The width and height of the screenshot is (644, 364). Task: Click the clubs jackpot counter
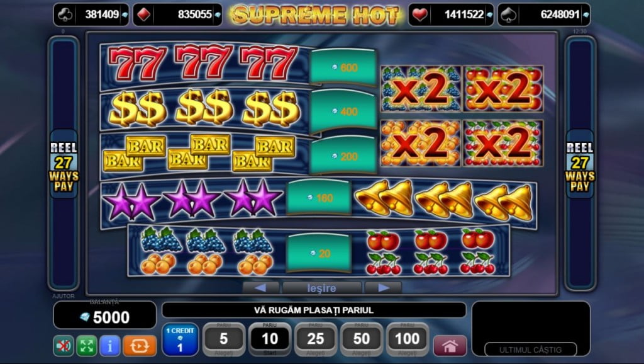(91, 14)
